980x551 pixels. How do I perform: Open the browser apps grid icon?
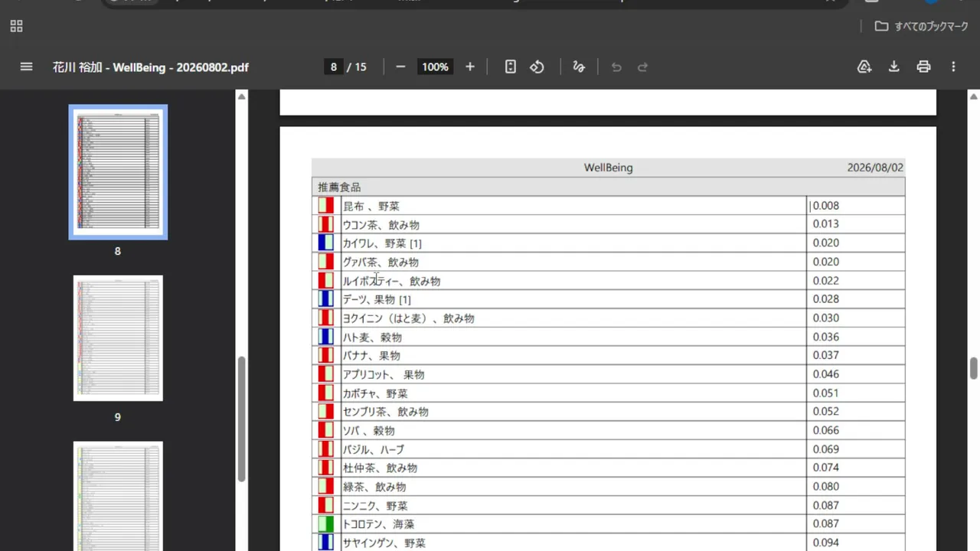point(17,26)
